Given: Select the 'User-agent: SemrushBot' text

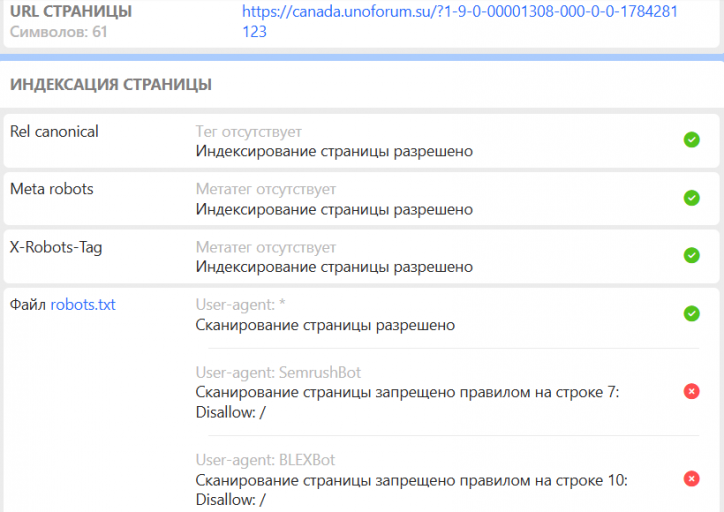Looking at the screenshot, I should click(x=278, y=372).
